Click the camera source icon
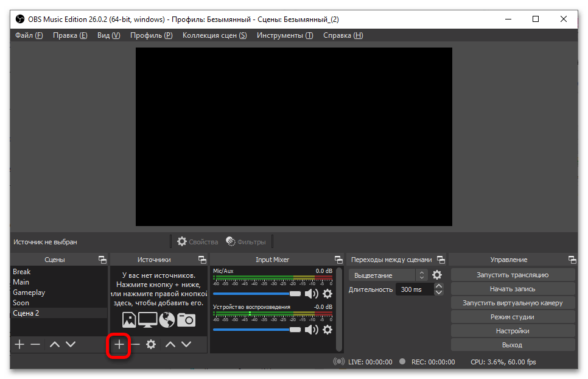Image resolution: width=588 pixels, height=379 pixels. [186, 320]
